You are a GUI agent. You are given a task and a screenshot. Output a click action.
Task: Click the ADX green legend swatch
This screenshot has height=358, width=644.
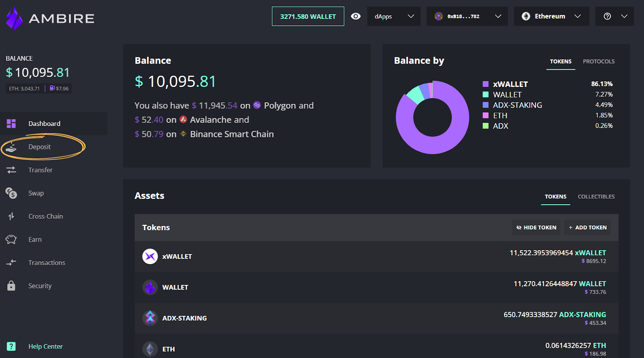coord(485,126)
